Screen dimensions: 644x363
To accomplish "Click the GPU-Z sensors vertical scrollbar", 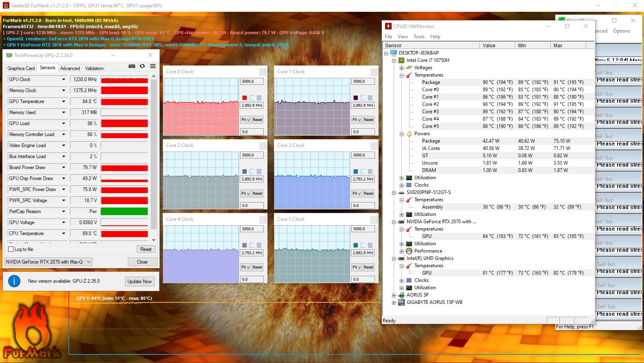I will point(153,158).
